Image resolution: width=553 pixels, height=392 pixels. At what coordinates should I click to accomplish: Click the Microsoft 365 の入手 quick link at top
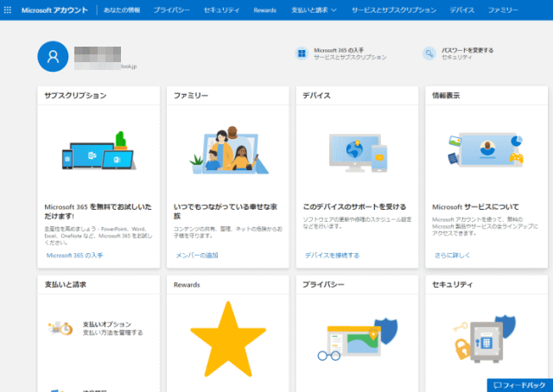click(339, 50)
